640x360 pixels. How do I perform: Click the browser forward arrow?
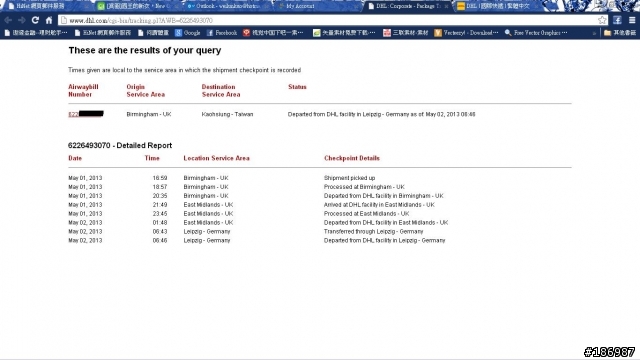(x=21, y=20)
